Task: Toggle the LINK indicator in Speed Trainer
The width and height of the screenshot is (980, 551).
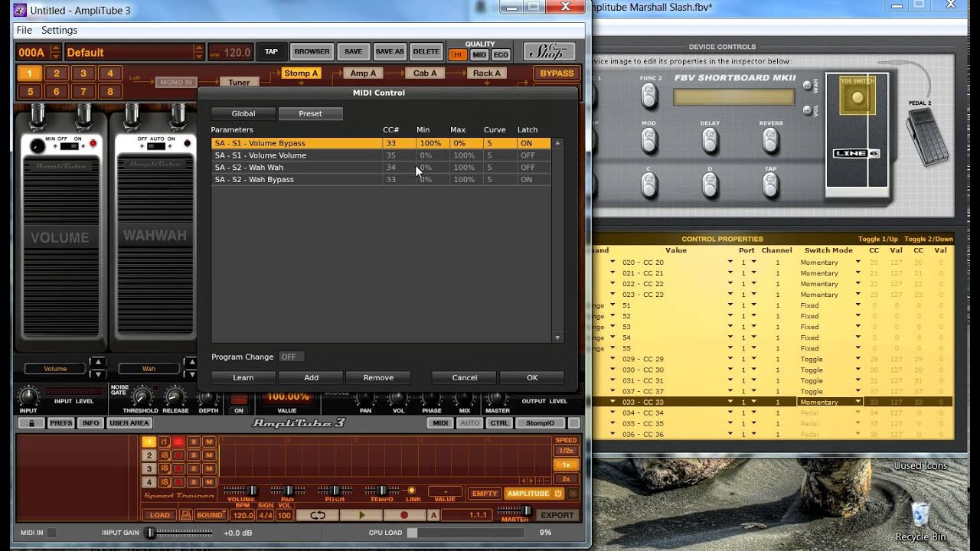Action: click(412, 490)
